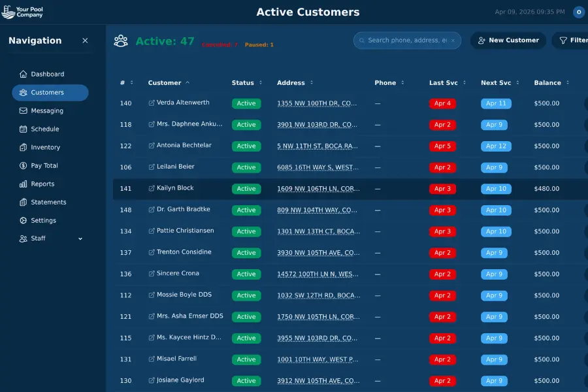
Task: Open edit icon for Josiane Gaylord
Action: click(152, 380)
